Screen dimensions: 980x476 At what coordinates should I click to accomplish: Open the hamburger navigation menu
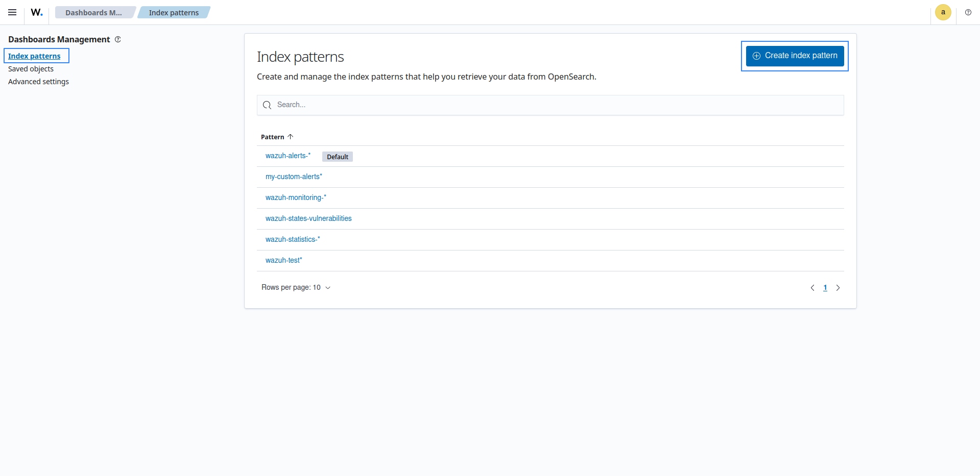(12, 12)
